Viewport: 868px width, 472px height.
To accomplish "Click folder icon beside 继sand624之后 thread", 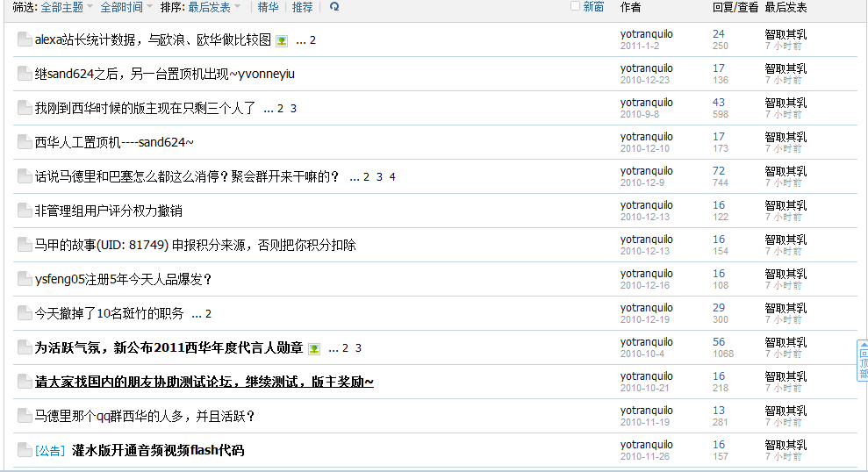I will pyautogui.click(x=25, y=74).
